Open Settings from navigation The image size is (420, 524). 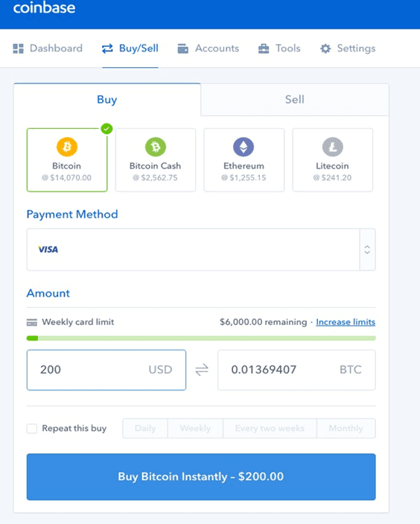(x=348, y=48)
